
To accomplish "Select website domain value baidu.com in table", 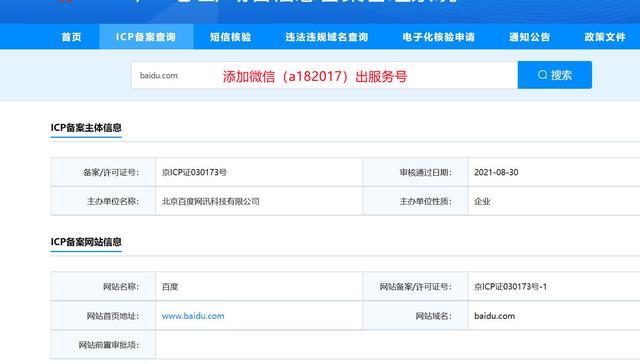I will tap(494, 316).
